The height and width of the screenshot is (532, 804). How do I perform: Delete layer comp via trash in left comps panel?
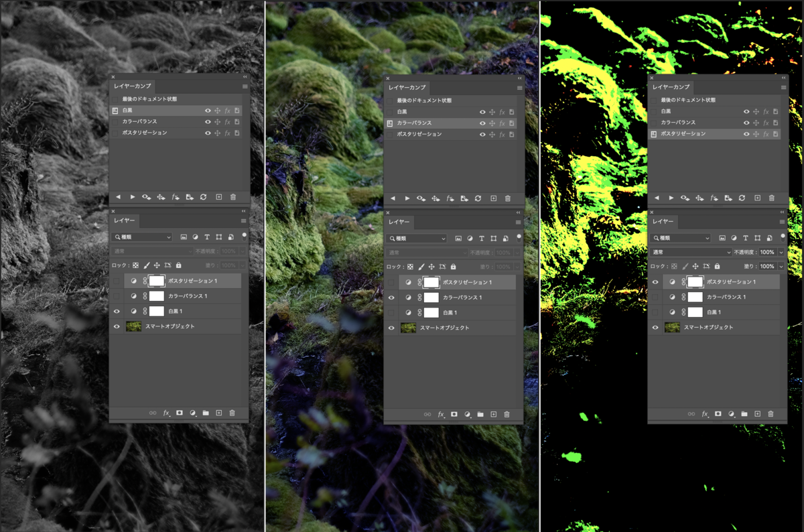click(233, 197)
